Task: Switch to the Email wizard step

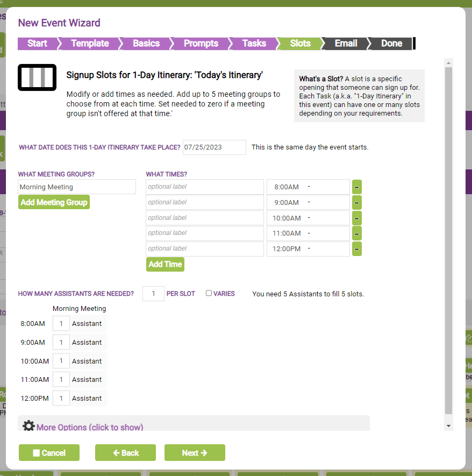Action: [x=345, y=44]
